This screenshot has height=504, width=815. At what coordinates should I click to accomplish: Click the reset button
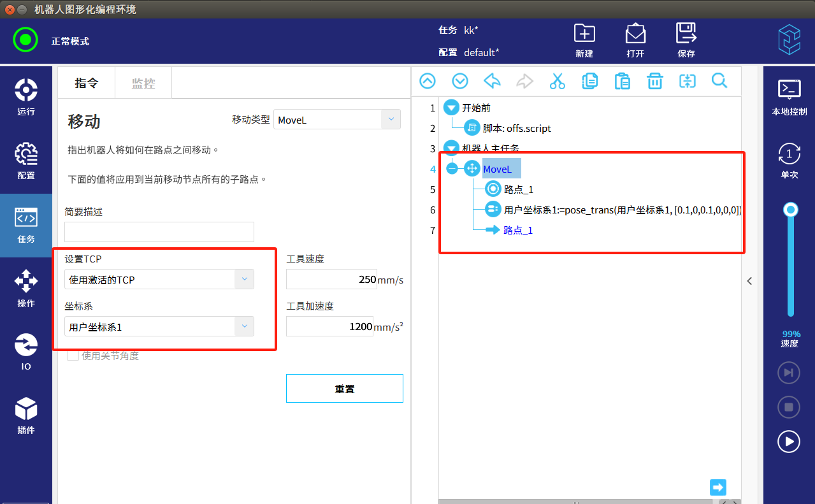(344, 389)
